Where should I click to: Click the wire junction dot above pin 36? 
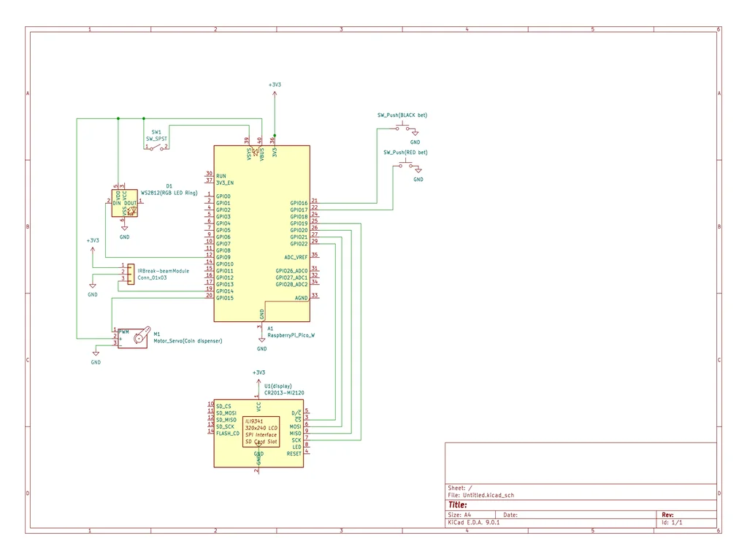[x=275, y=136]
